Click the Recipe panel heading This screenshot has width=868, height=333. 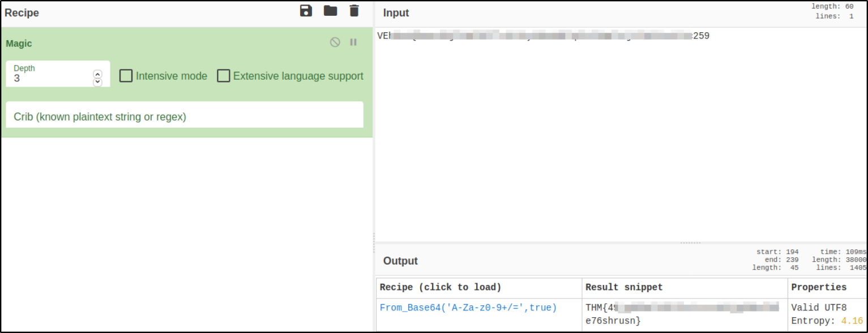point(22,12)
